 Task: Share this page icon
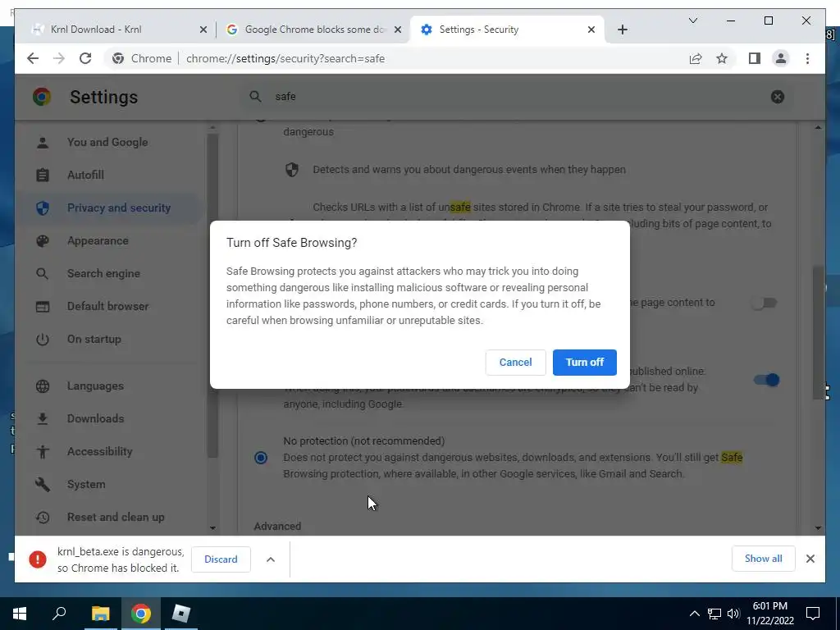pos(696,58)
